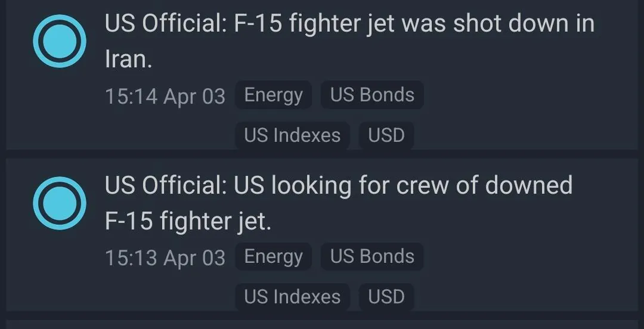Tap the US Indexes tag on the 15:14 story
This screenshot has height=329, width=644.
pyautogui.click(x=292, y=135)
